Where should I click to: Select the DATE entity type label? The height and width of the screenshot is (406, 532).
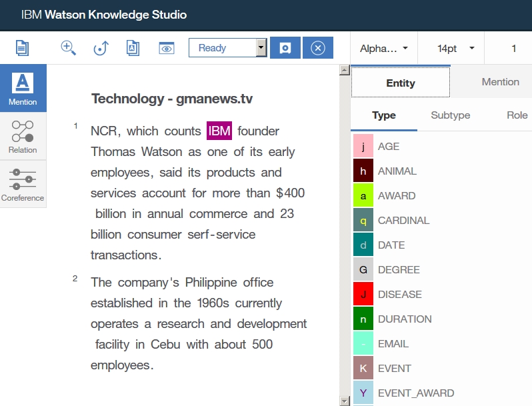pyautogui.click(x=391, y=245)
